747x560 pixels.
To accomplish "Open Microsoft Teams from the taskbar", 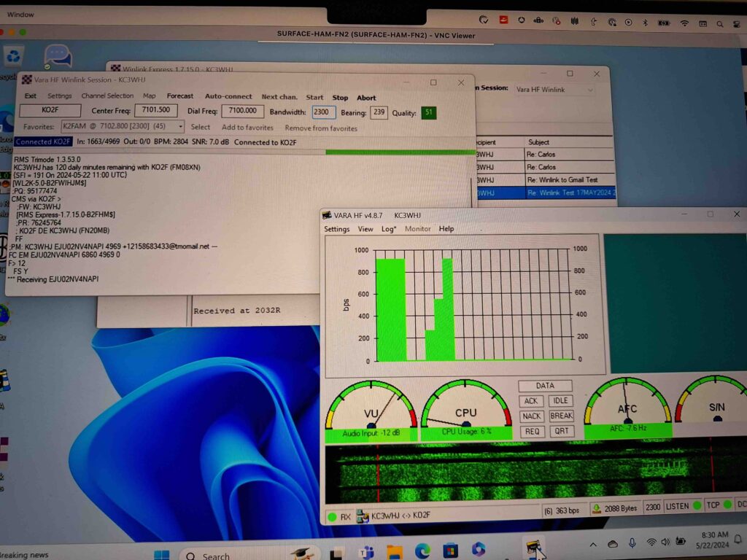I will coord(367,553).
